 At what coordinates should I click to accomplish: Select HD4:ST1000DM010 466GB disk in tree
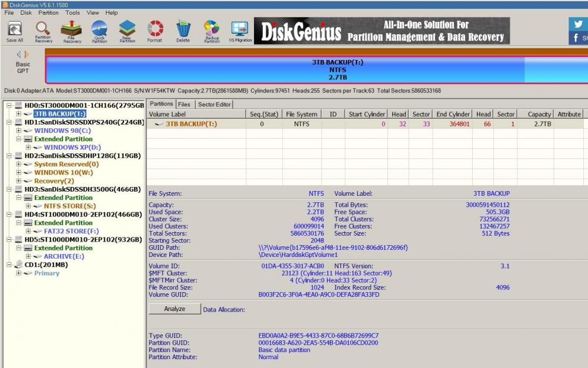coord(83,215)
